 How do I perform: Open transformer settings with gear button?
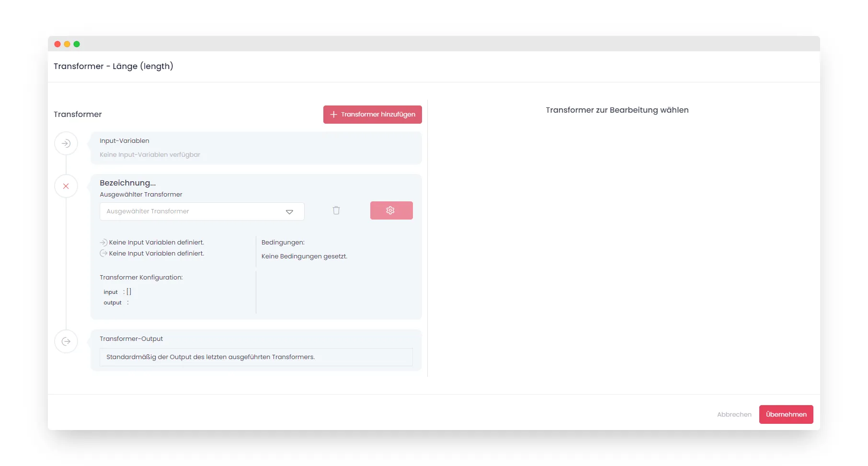point(391,210)
